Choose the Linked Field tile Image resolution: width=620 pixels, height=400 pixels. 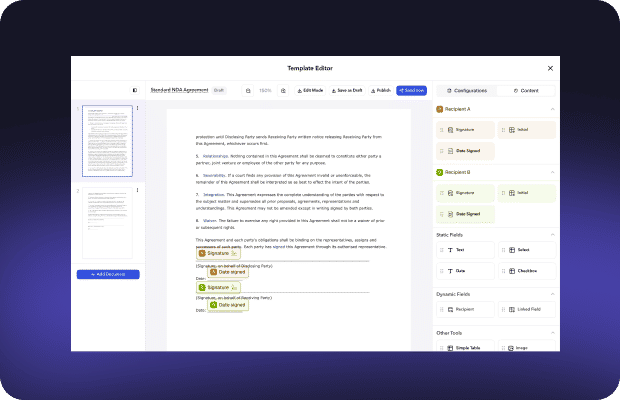(x=527, y=309)
